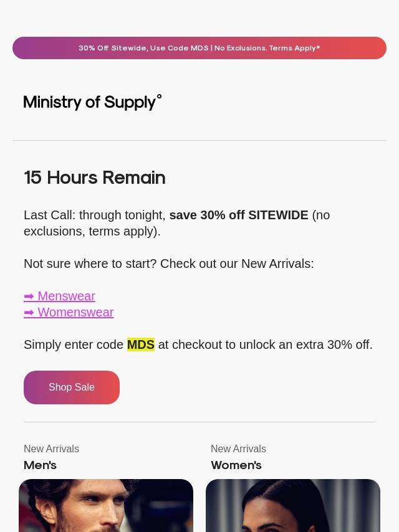Open the Men's new arrivals photo
Screen dimensions: 399x532
point(106,506)
